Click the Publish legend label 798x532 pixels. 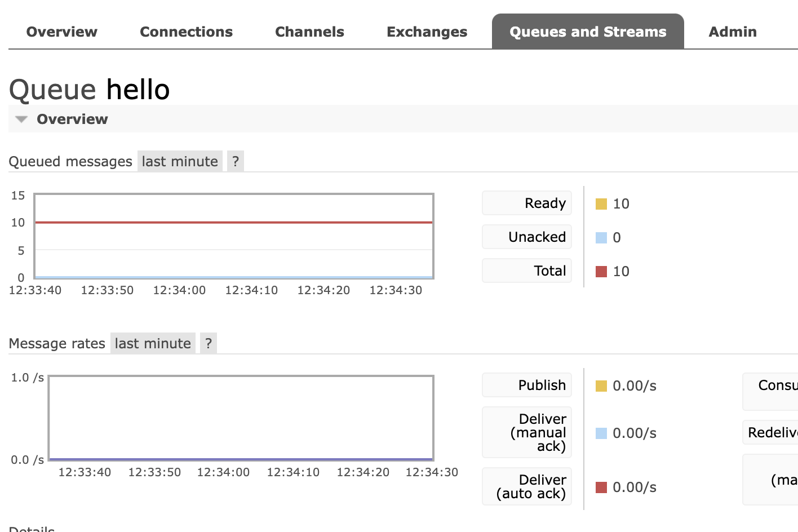click(527, 385)
